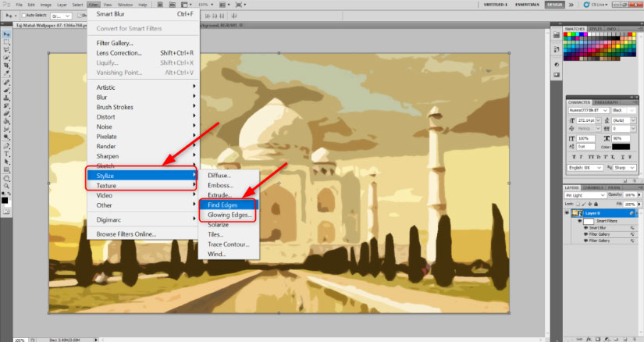
Task: Launch Mini Bridge from the application bar
Action: pyautogui.click(x=173, y=5)
